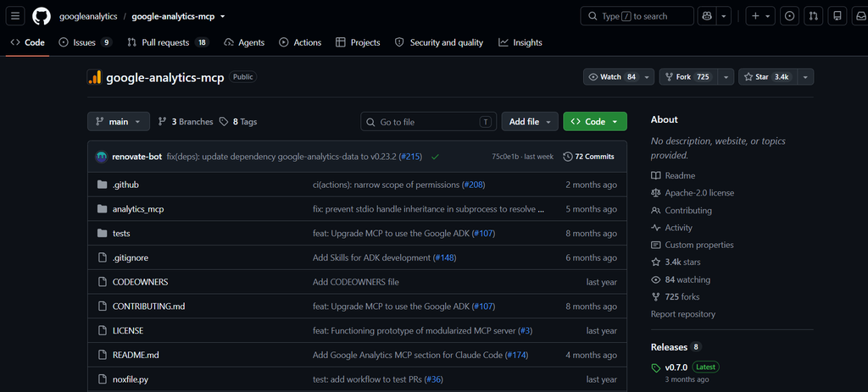Open the 3 Branches link

click(x=186, y=122)
